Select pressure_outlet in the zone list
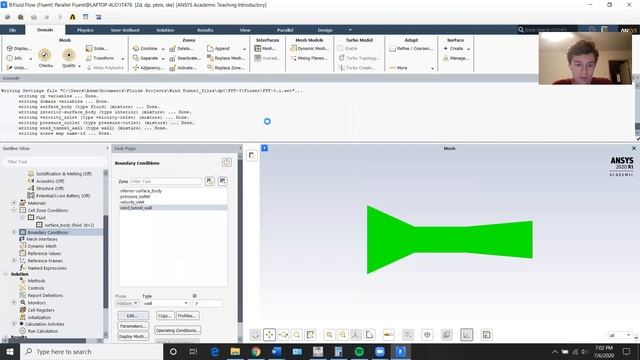640x360 pixels. coord(135,196)
